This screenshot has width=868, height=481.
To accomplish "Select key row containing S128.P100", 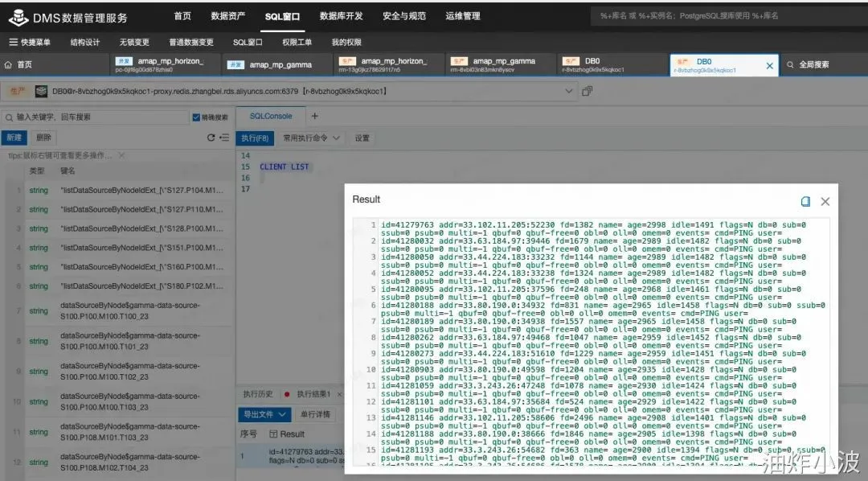I will click(x=118, y=228).
